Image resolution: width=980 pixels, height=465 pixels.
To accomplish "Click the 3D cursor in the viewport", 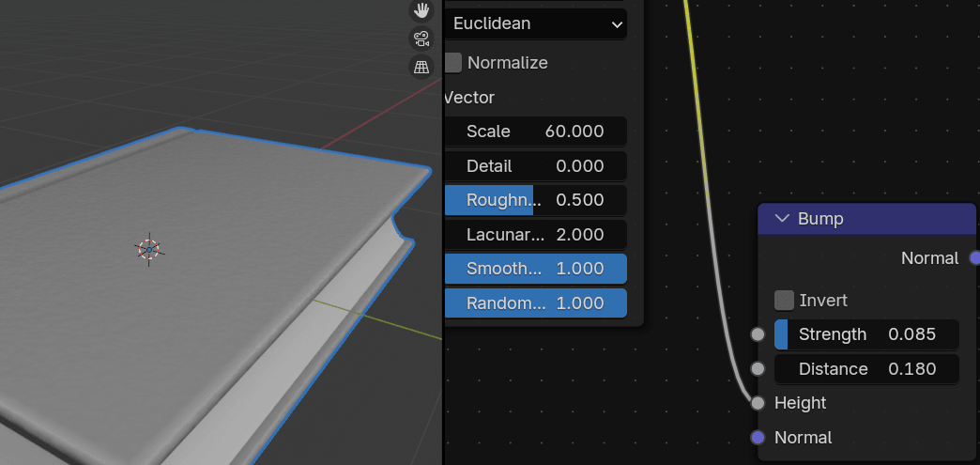I will click(x=148, y=249).
